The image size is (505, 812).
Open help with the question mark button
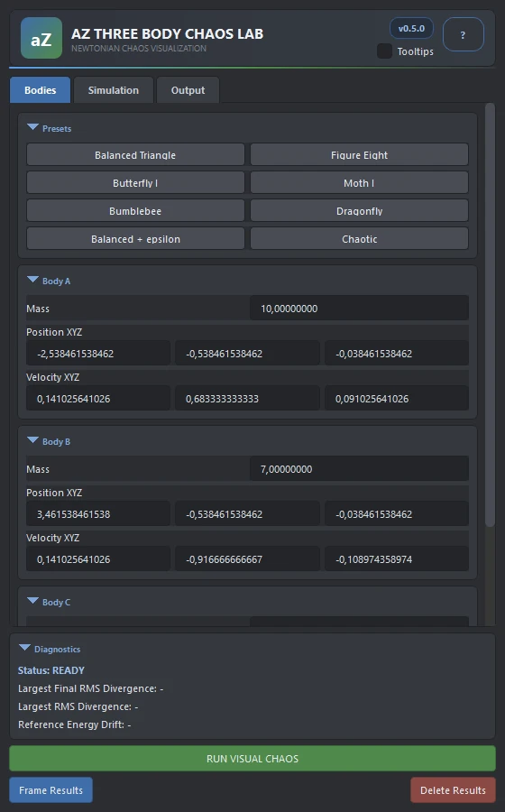464,34
